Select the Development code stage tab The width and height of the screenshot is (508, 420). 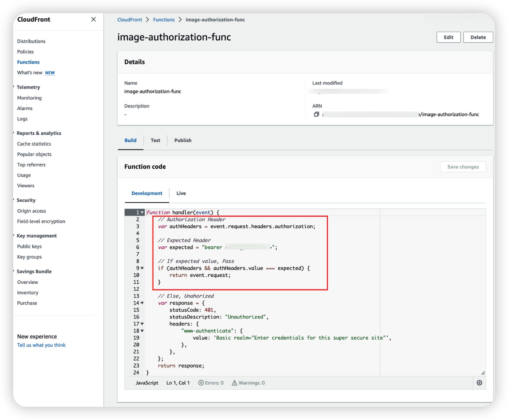click(147, 194)
